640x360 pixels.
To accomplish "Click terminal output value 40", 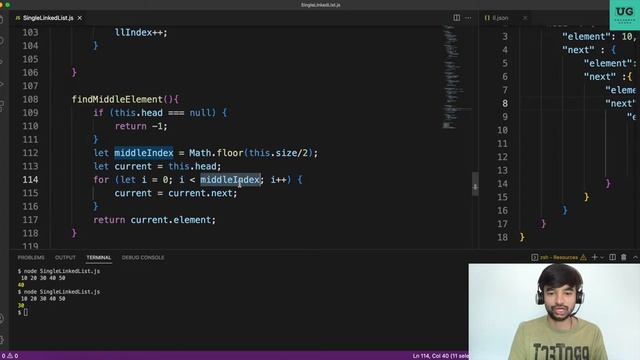I will point(21,285).
